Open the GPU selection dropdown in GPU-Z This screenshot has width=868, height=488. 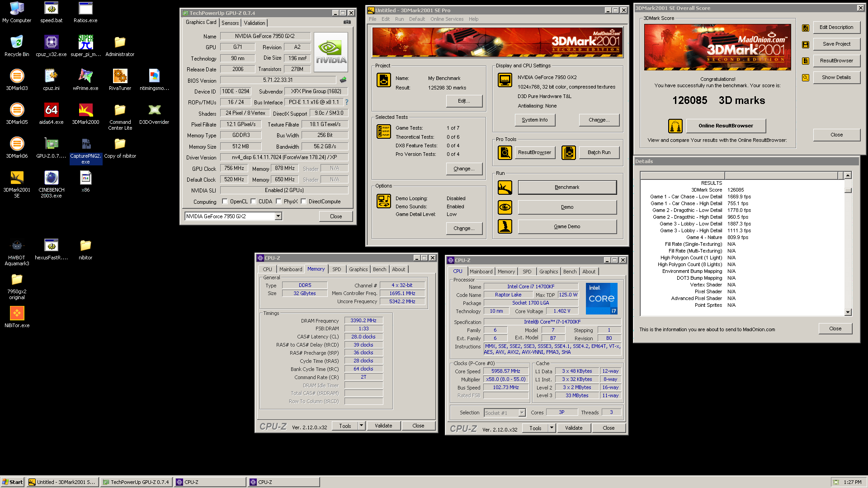click(x=278, y=216)
